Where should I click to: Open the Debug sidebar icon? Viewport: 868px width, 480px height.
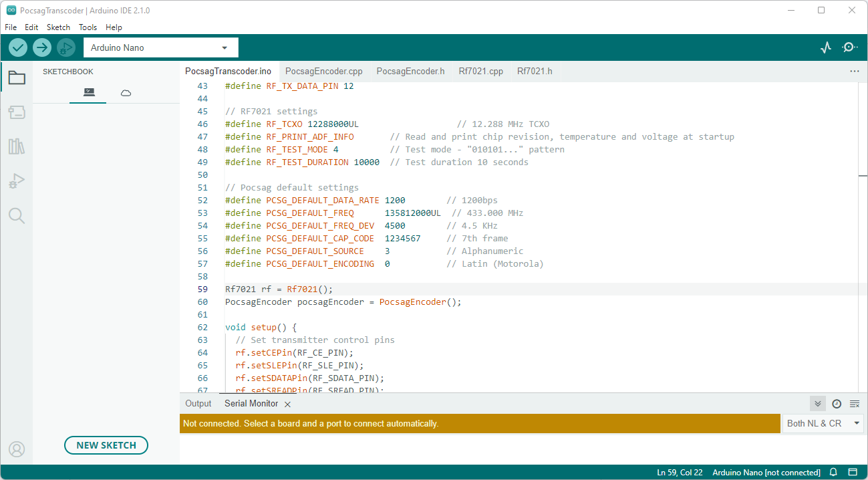[x=17, y=181]
